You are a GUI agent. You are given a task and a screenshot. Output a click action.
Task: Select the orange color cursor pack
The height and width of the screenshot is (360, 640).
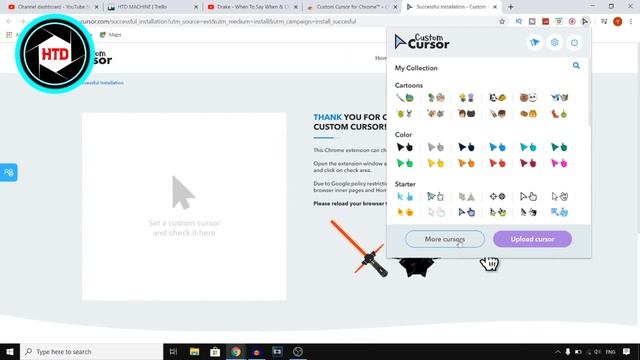pos(466,163)
